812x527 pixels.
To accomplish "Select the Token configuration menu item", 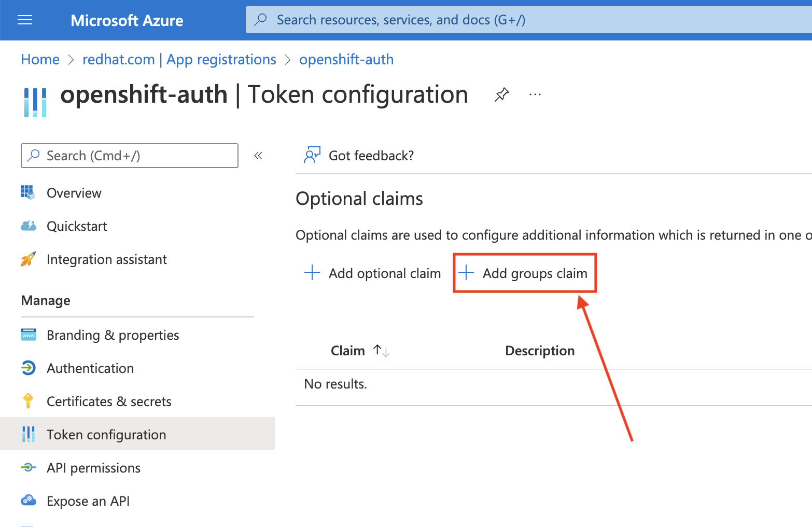I will pyautogui.click(x=106, y=435).
